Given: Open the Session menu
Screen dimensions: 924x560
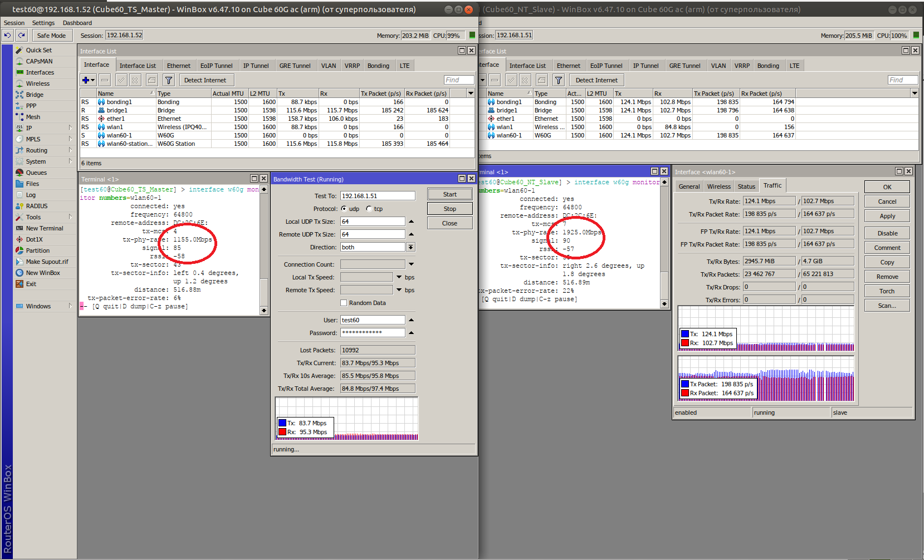Looking at the screenshot, I should tap(14, 23).
